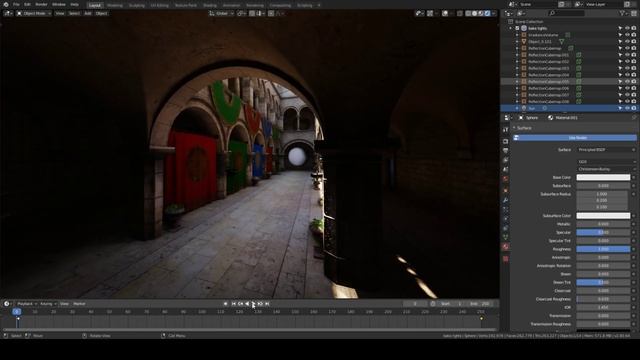This screenshot has width=640, height=360.
Task: Click the Base Color swatch
Action: 603,178
